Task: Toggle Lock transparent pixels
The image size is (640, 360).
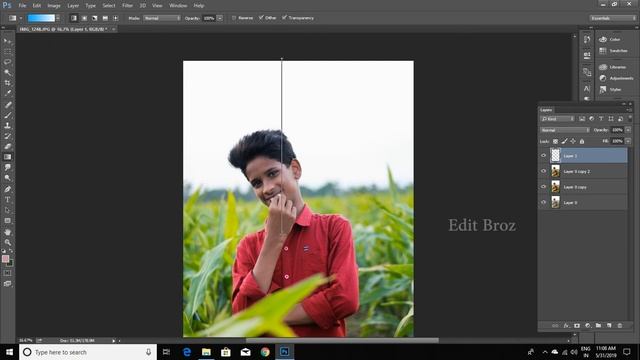Action: [555, 141]
